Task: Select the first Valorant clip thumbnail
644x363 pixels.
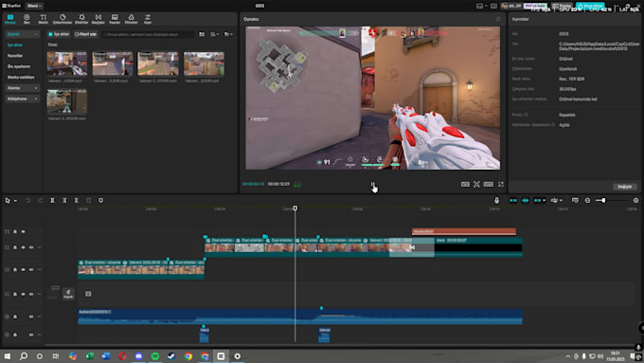Action: click(67, 64)
